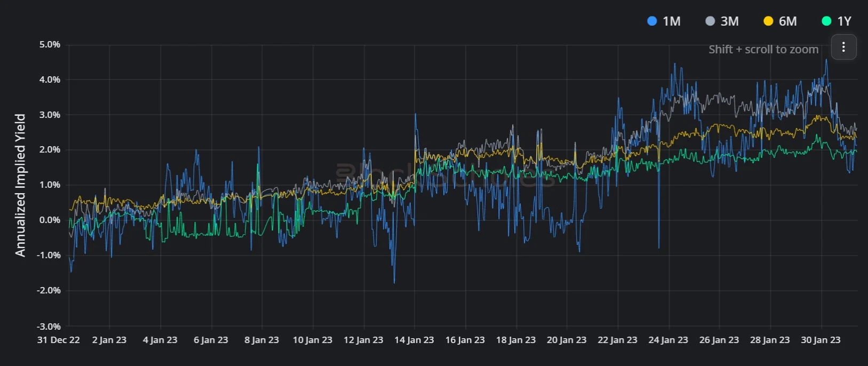The image size is (868, 366).
Task: Click the 'Shift + scroll to zoom' hint
Action: tap(763, 49)
